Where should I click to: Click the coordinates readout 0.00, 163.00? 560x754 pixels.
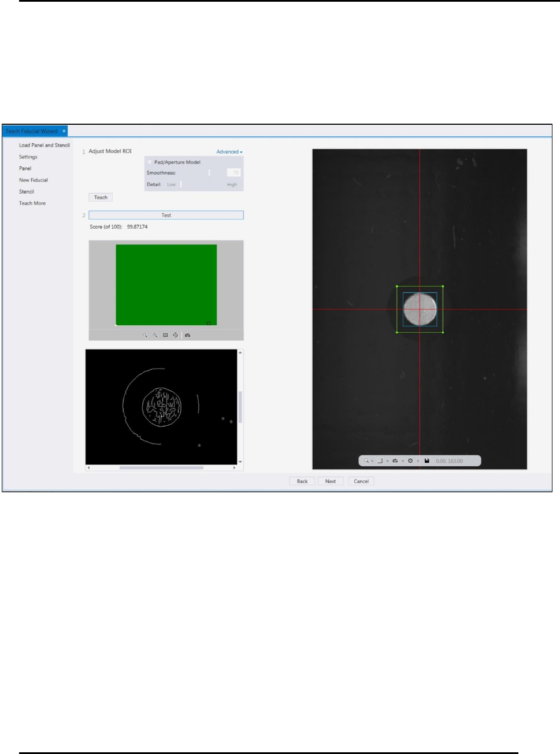449,461
